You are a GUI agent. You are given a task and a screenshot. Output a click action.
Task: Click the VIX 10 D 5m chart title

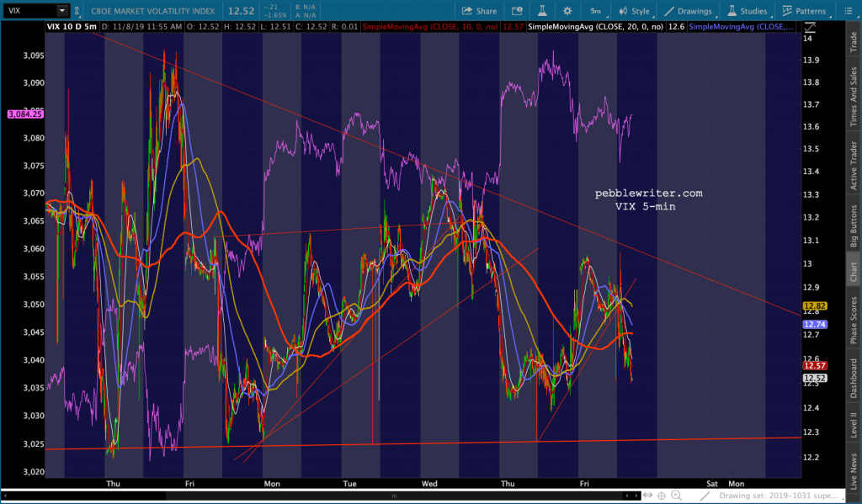click(x=72, y=26)
